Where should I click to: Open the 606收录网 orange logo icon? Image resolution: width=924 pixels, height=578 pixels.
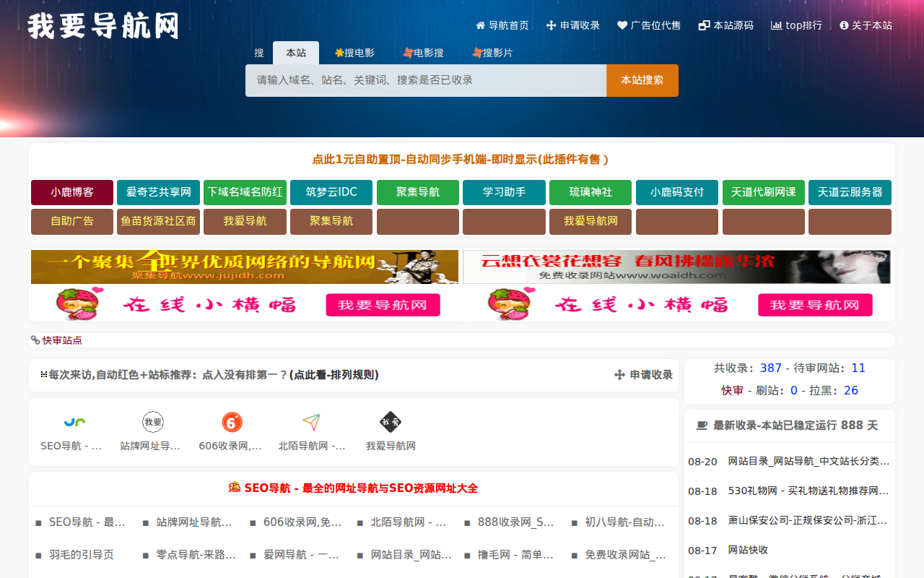coord(232,422)
